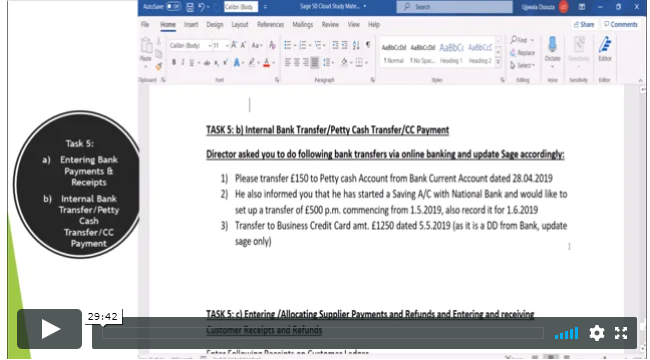Image resolution: width=650 pixels, height=360 pixels.
Task: Open the References ribbon tab
Action: pos(270,24)
